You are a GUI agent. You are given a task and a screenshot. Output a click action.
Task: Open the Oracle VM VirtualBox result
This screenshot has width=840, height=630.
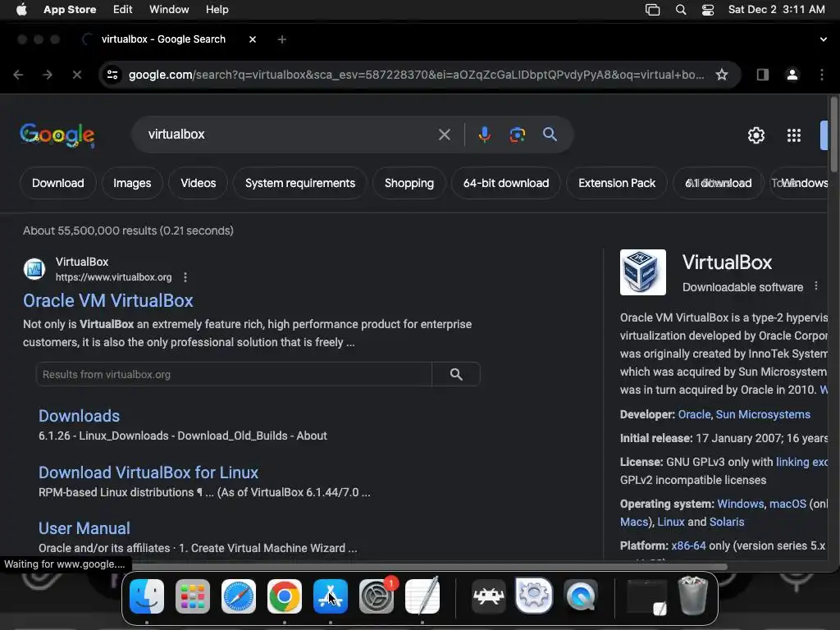click(107, 300)
